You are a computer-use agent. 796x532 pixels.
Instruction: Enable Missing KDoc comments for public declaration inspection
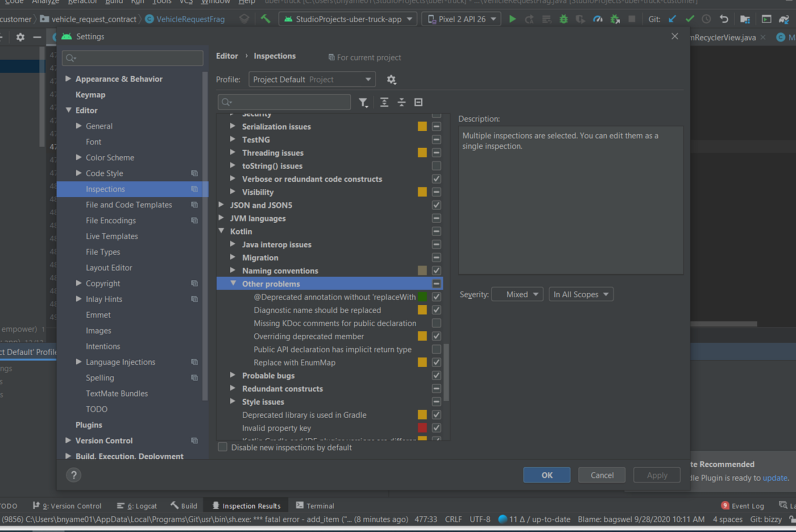[x=436, y=323]
